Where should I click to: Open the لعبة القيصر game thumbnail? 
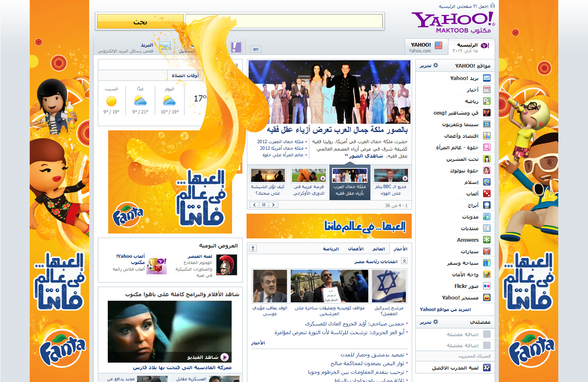227,265
